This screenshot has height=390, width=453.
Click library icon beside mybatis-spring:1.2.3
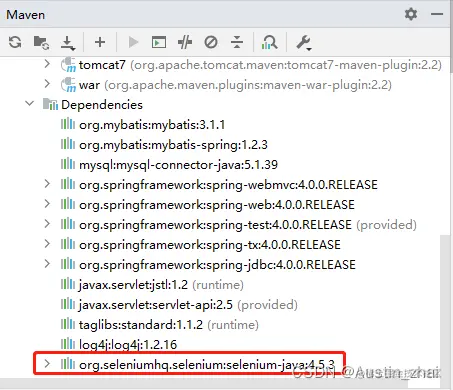[68, 144]
